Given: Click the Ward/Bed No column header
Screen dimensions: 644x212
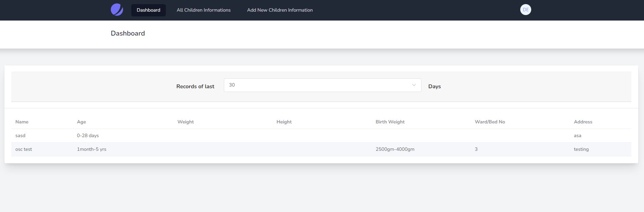Looking at the screenshot, I should 489,122.
